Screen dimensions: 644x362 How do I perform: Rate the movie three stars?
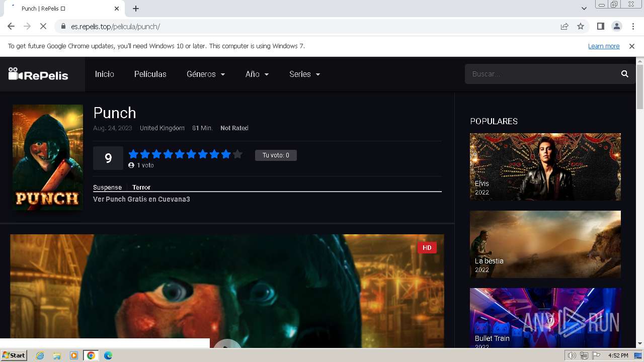pos(156,154)
